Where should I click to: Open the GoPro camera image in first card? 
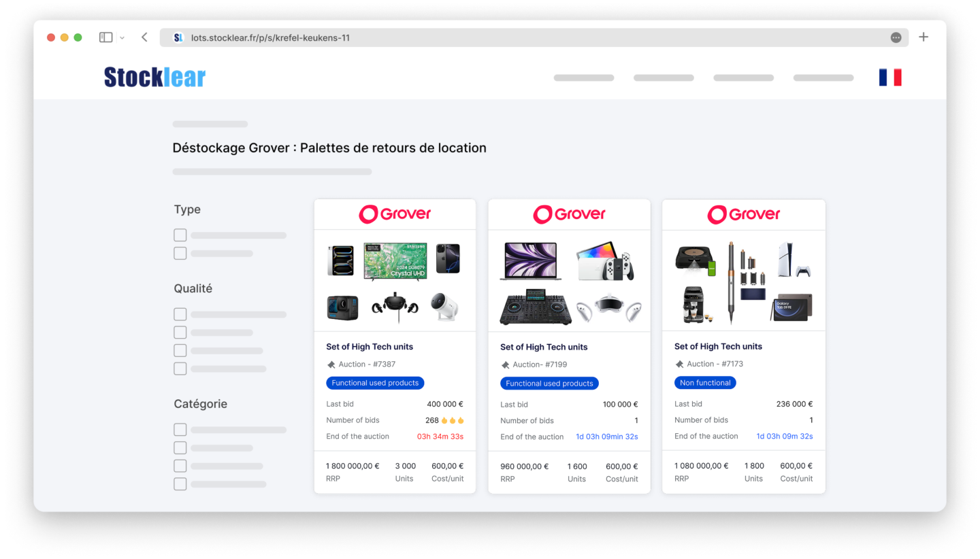[x=342, y=307]
